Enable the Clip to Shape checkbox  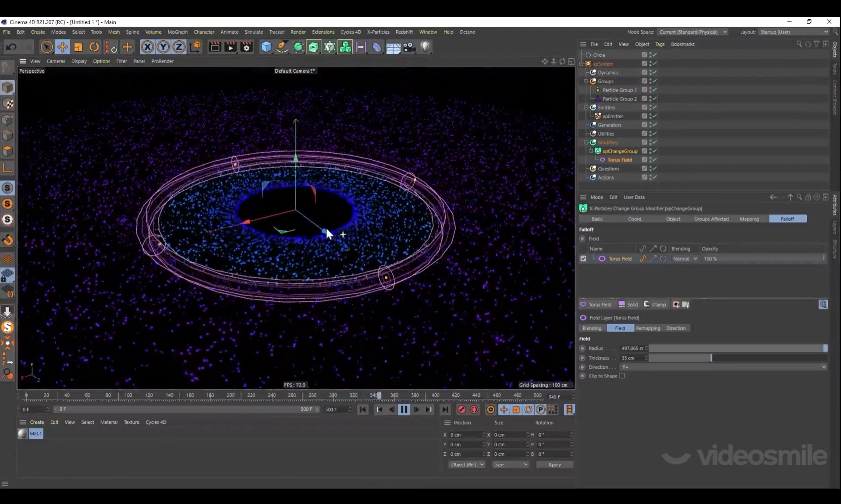point(622,376)
